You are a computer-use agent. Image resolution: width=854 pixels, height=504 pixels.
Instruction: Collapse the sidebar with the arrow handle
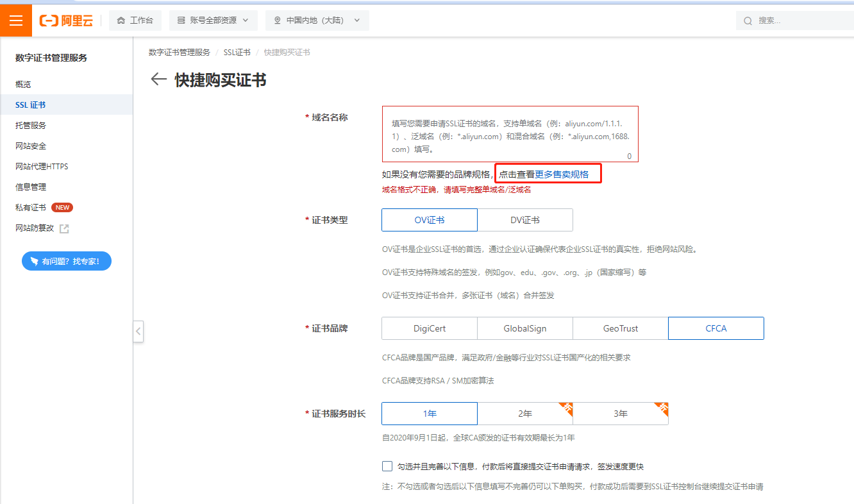point(138,332)
